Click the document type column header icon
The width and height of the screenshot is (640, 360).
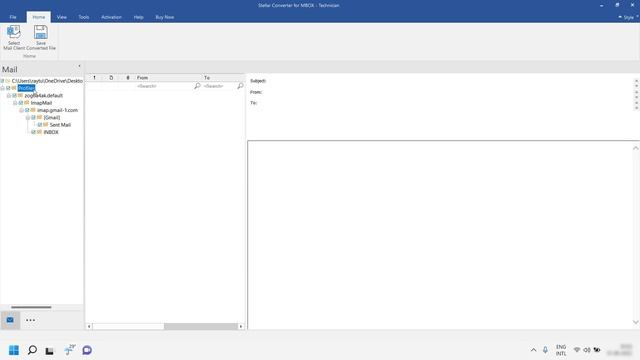(x=111, y=78)
